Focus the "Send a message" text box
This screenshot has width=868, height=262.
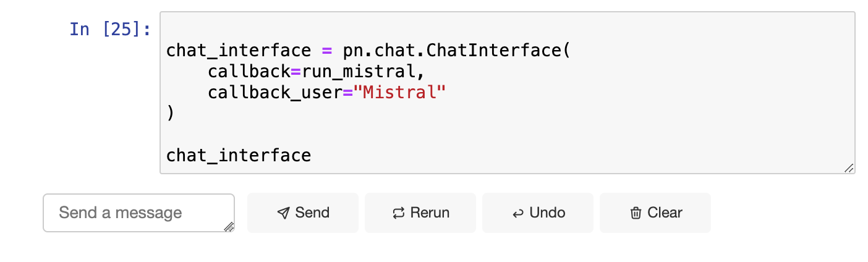tap(138, 213)
